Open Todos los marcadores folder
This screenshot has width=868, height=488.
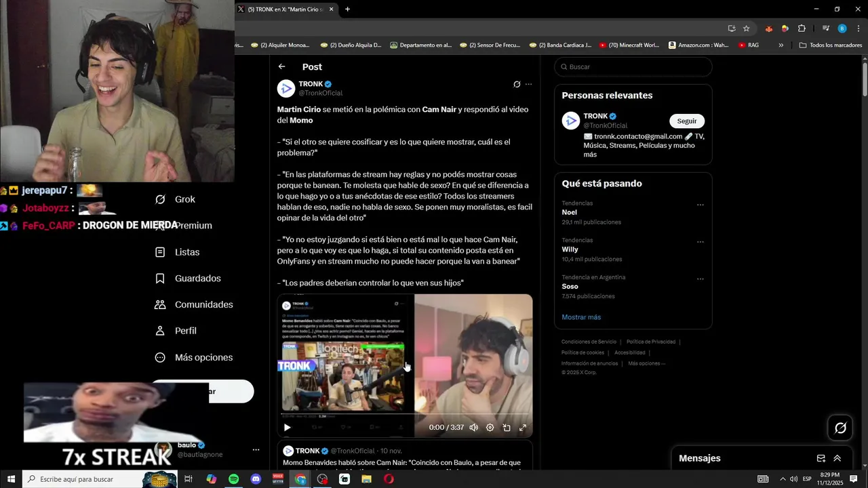(831, 45)
